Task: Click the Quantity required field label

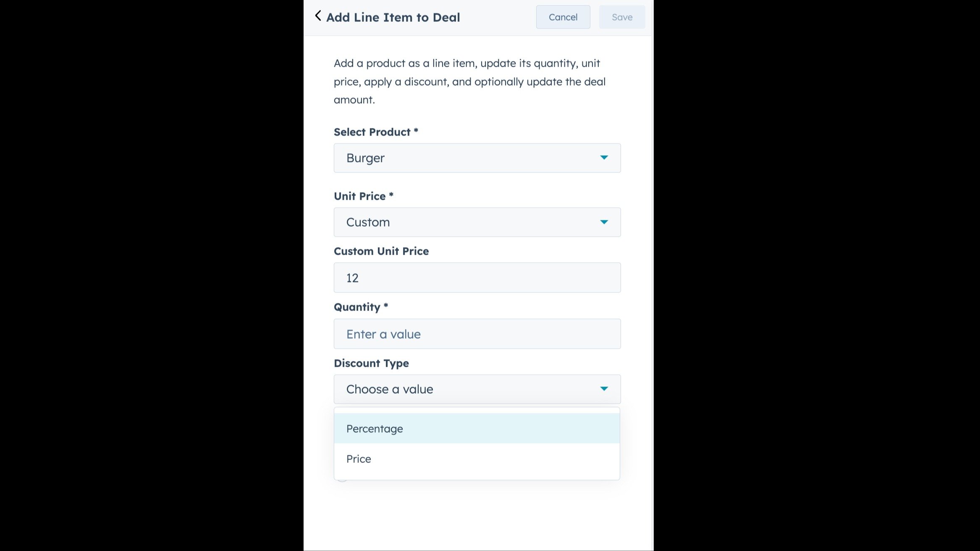Action: [360, 307]
